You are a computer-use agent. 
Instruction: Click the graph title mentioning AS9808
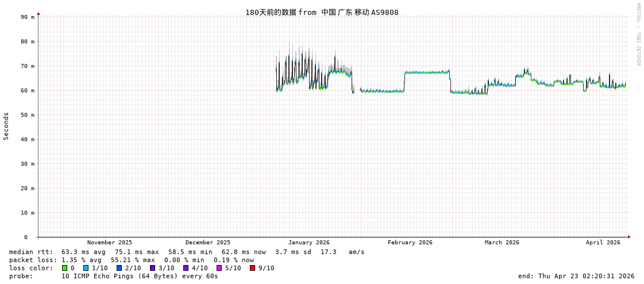(322, 13)
